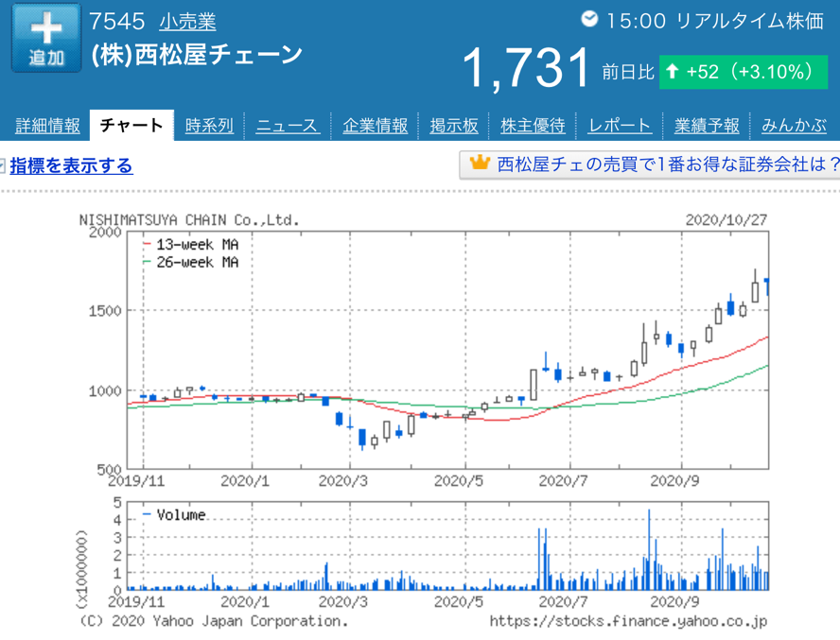This screenshot has height=640, width=840.
Task: Click the 2020/3 label under price chart
Action: 342,481
